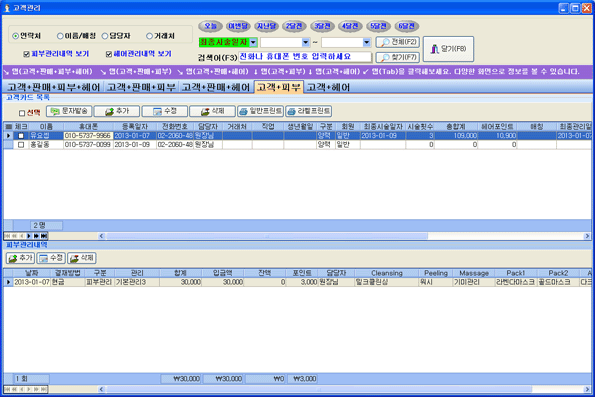595x397 pixels.
Task: Go to last record in skin care navigator
Action: pyautogui.click(x=44, y=389)
